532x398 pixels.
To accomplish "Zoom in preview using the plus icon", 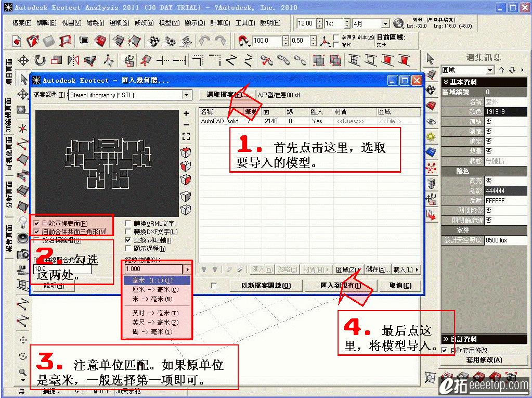I will click(186, 113).
